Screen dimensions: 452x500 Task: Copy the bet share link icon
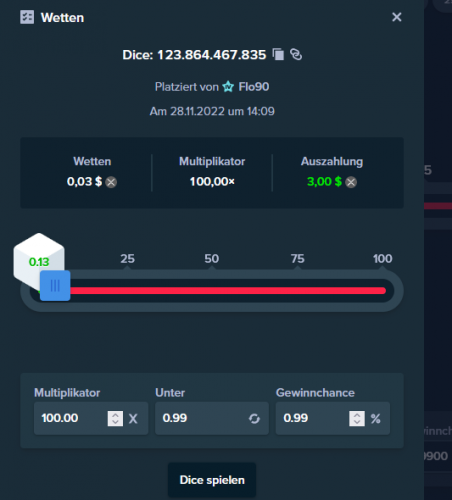(x=296, y=54)
